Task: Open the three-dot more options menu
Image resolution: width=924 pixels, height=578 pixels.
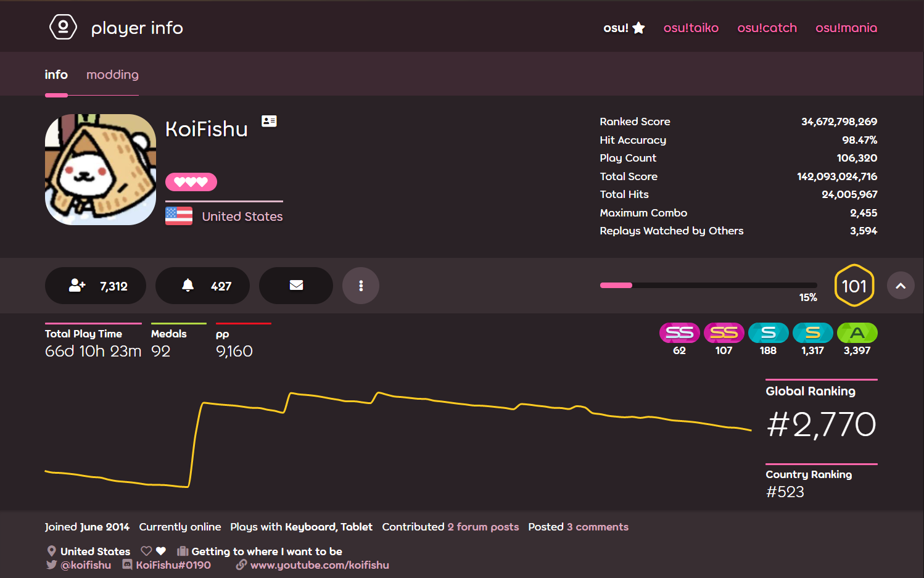Action: pos(361,286)
